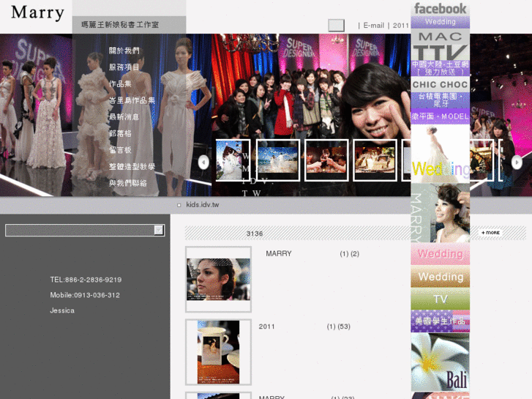Click 美國學生作品 banner

(440, 321)
